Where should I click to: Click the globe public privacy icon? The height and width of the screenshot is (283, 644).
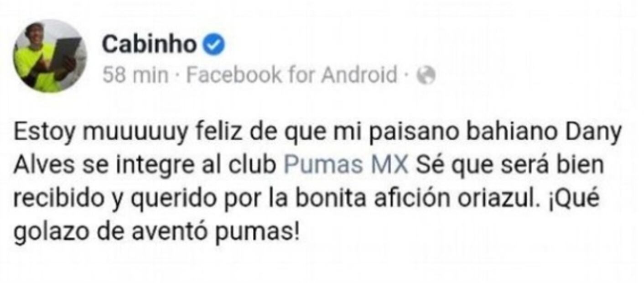(x=426, y=76)
